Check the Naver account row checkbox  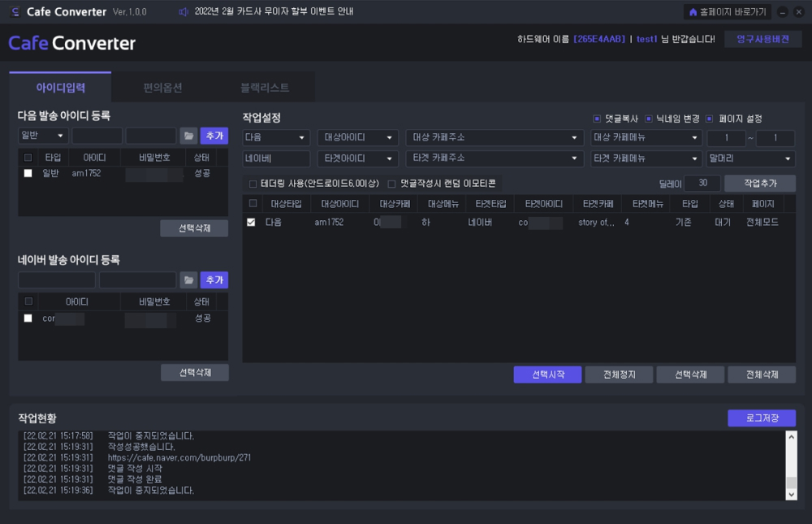coord(28,318)
